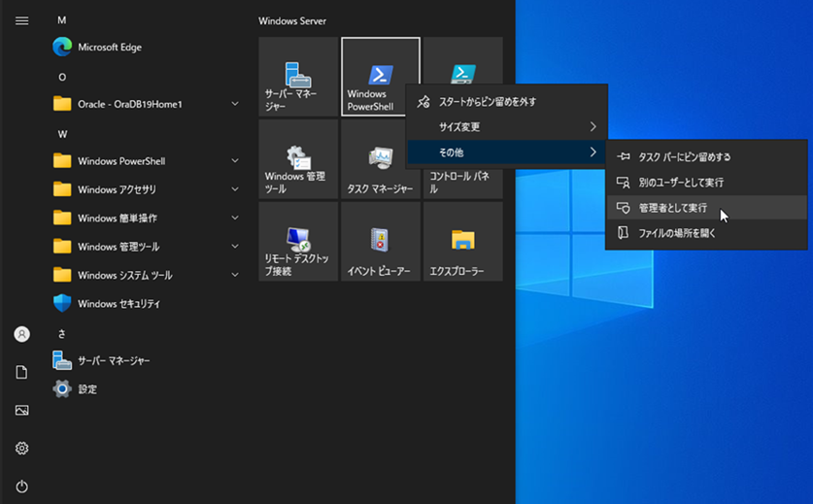The height and width of the screenshot is (504, 813).
Task: Choose 管理者として実行
Action: 706,208
